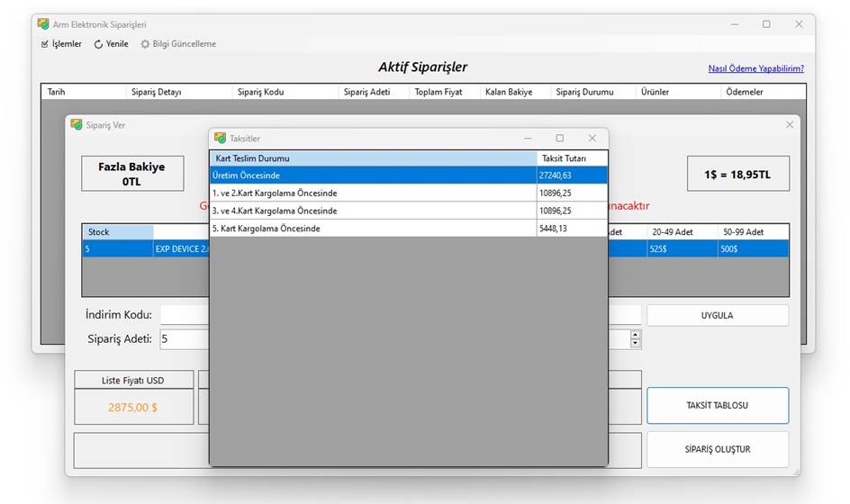
Task: Click the Arm Elektronik Siparişleri app icon
Action: (43, 24)
